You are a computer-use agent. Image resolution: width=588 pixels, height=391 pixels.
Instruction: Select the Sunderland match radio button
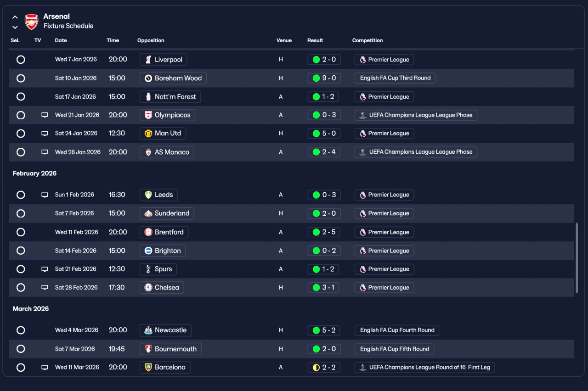coord(21,213)
